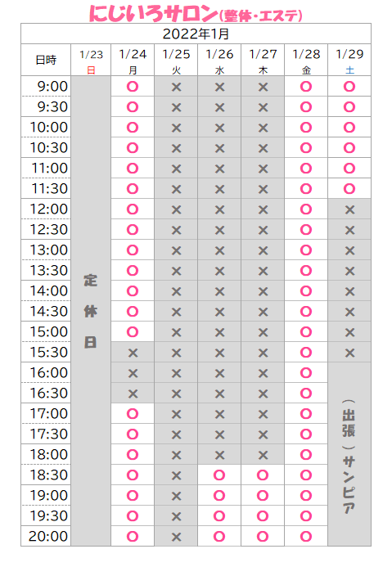Select the available circle for 1/26 at 18:30
The width and height of the screenshot is (392, 567).
[x=219, y=475]
